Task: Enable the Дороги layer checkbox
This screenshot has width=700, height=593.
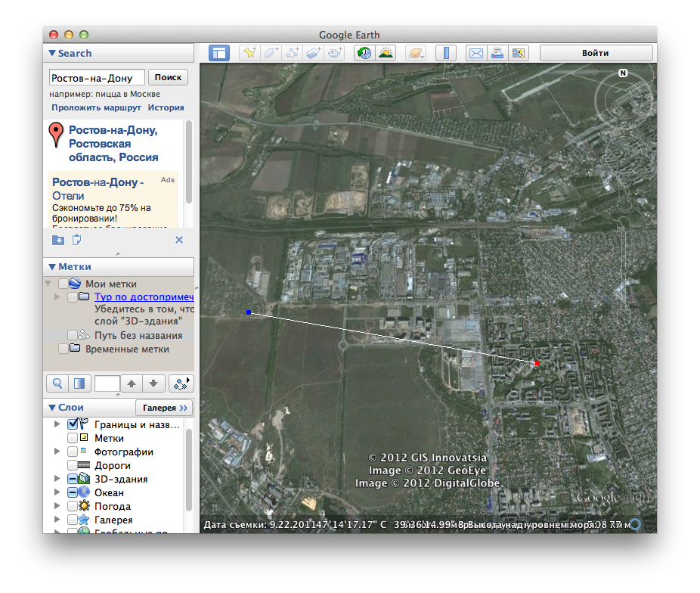Action: click(73, 465)
